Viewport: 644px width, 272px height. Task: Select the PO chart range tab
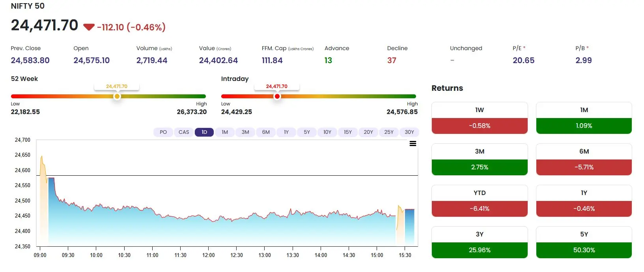pyautogui.click(x=163, y=132)
